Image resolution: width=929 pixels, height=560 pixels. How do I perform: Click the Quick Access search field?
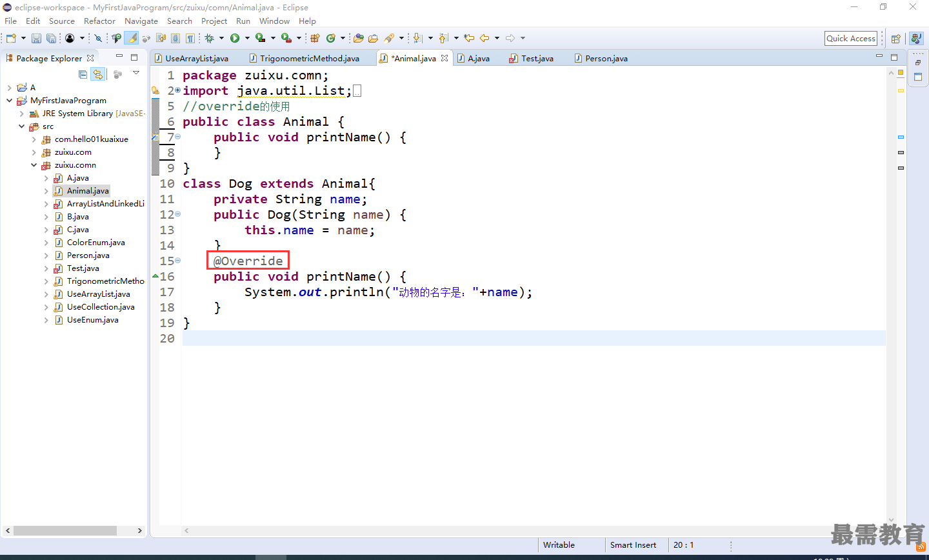pos(851,38)
